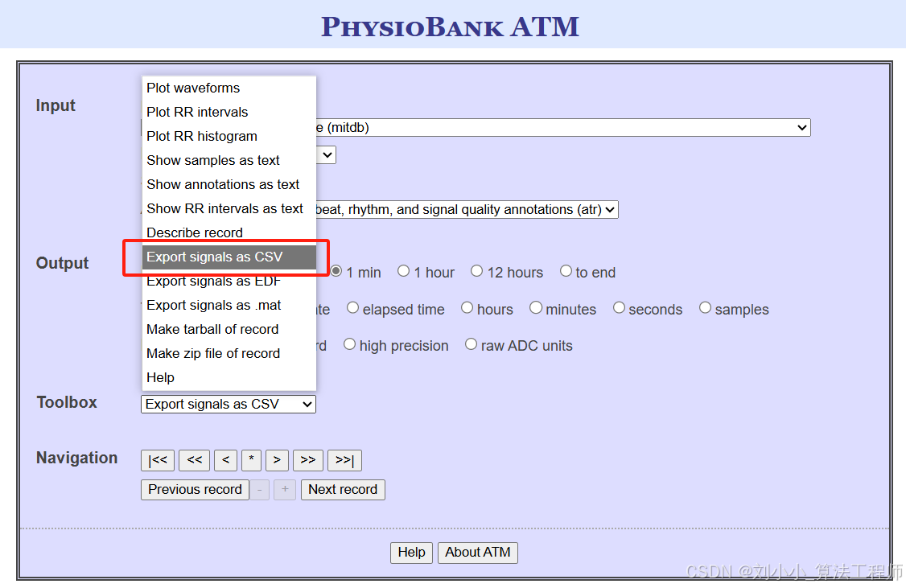Select 'Show samples as text' option
The width and height of the screenshot is (906, 588).
click(x=229, y=160)
